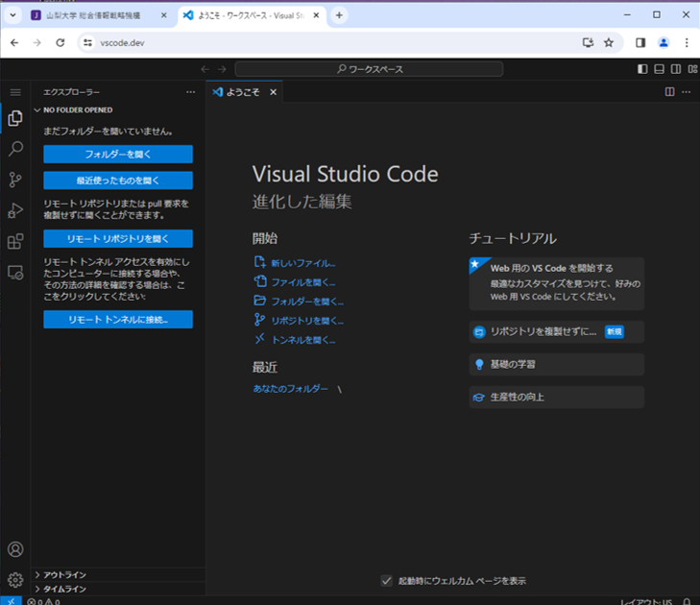700x605 pixels.
Task: Open 生産性の向上 tutorial card
Action: [557, 397]
